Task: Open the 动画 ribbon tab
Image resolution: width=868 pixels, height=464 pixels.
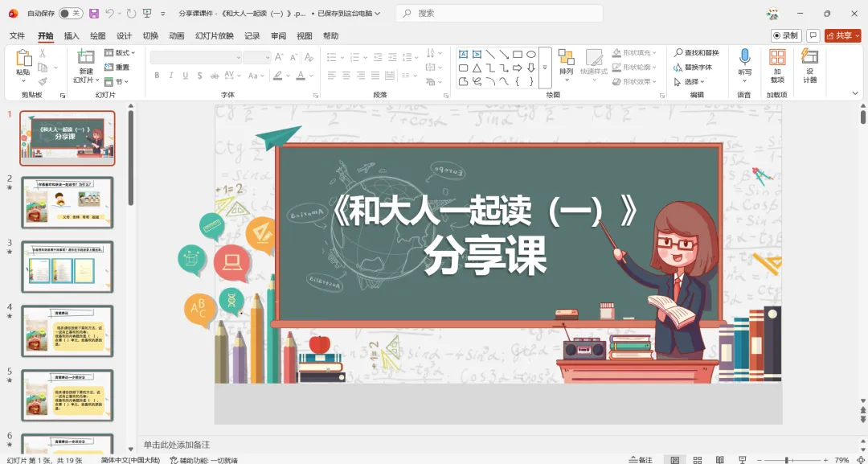Action: point(177,36)
